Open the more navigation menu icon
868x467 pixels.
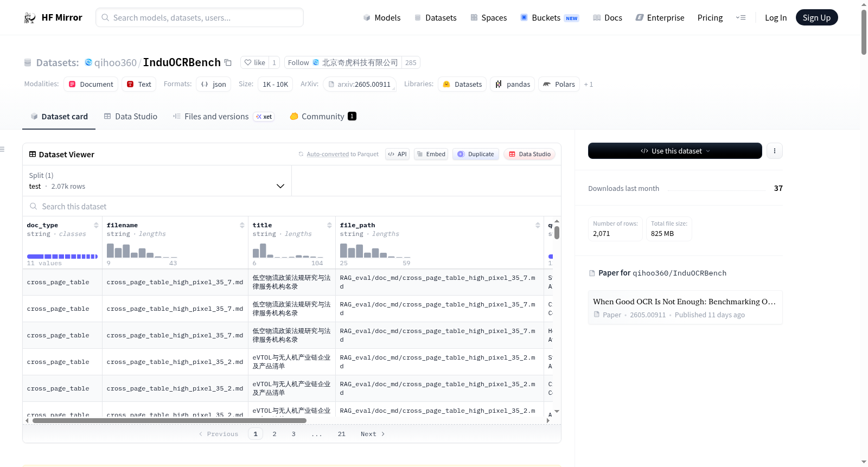(x=741, y=18)
